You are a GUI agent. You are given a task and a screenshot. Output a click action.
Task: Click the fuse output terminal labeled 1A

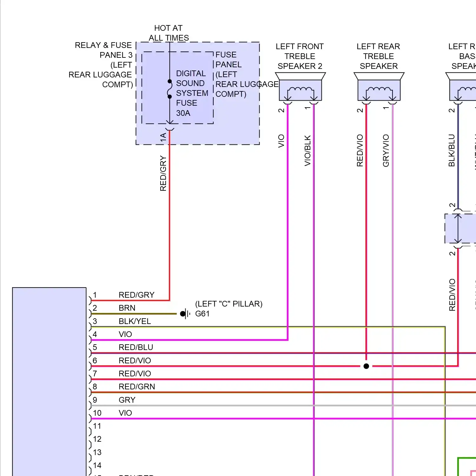[x=170, y=129]
